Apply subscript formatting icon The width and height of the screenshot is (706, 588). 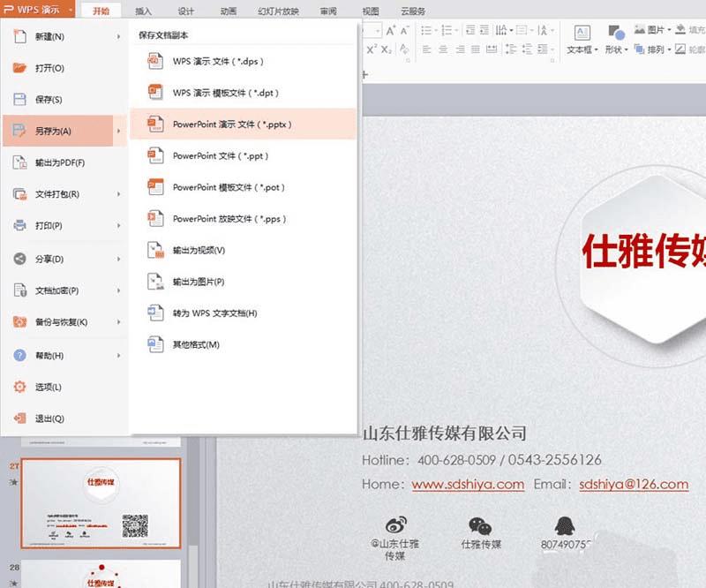click(387, 49)
